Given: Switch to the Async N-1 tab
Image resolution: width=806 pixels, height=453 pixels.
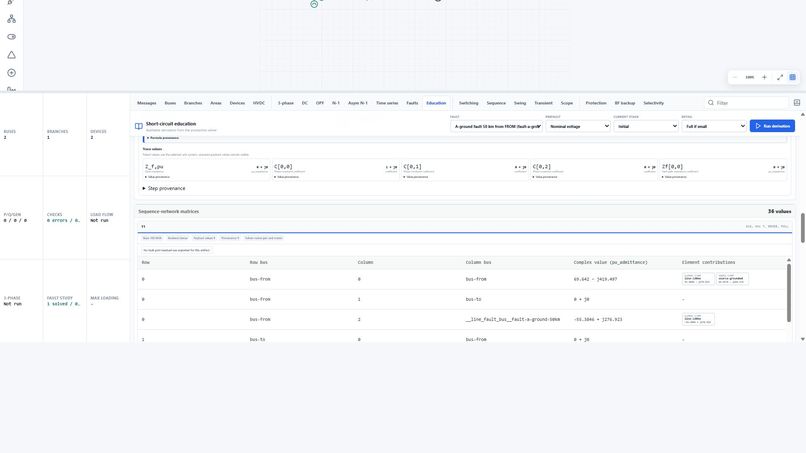Looking at the screenshot, I should (x=358, y=103).
